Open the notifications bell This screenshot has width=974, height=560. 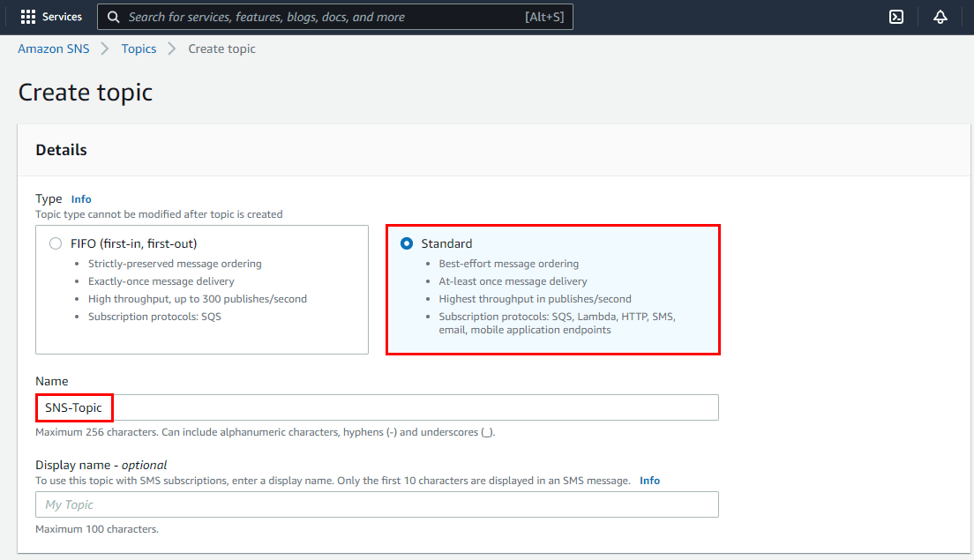(940, 17)
